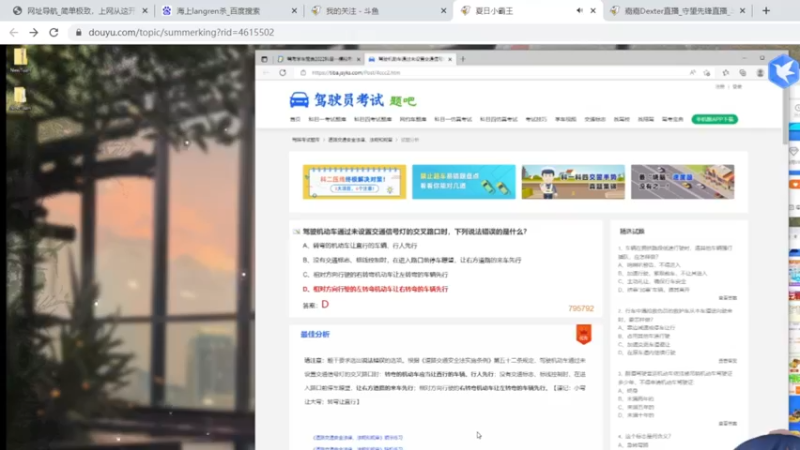Open the yellow 科二压线 banner
The width and height of the screenshot is (800, 450).
pyautogui.click(x=354, y=182)
